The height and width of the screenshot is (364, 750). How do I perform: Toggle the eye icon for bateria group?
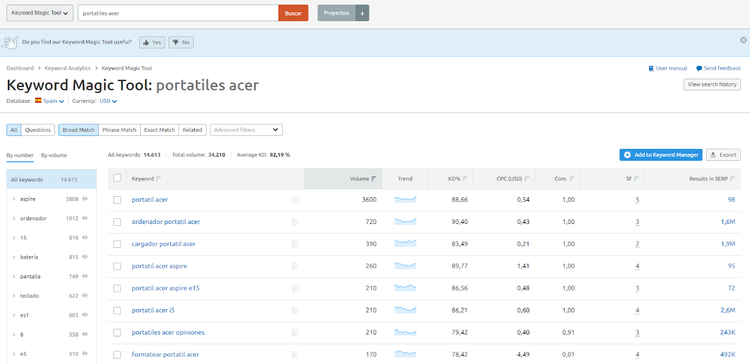[x=85, y=257]
